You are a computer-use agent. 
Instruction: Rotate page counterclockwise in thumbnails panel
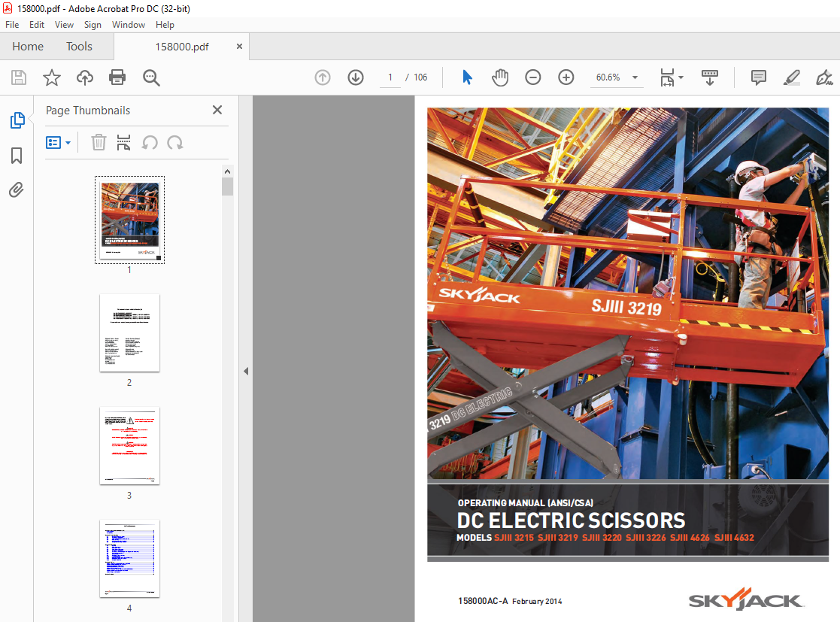[x=150, y=142]
